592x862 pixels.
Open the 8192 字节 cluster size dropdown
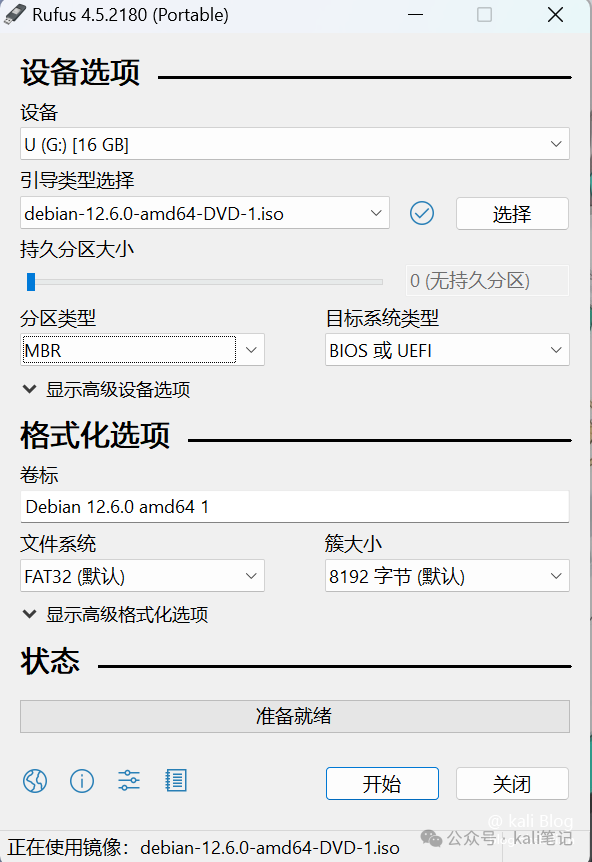pos(447,576)
